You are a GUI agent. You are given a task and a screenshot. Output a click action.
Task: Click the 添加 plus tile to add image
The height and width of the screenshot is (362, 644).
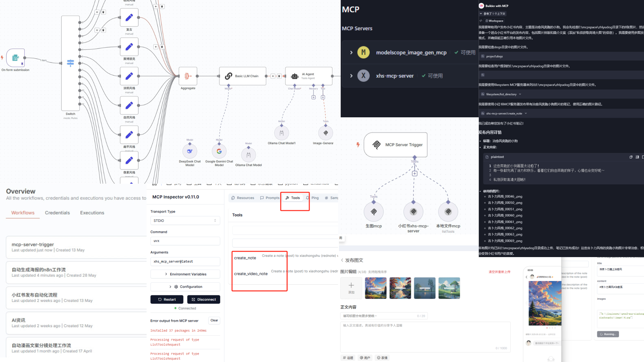click(351, 288)
